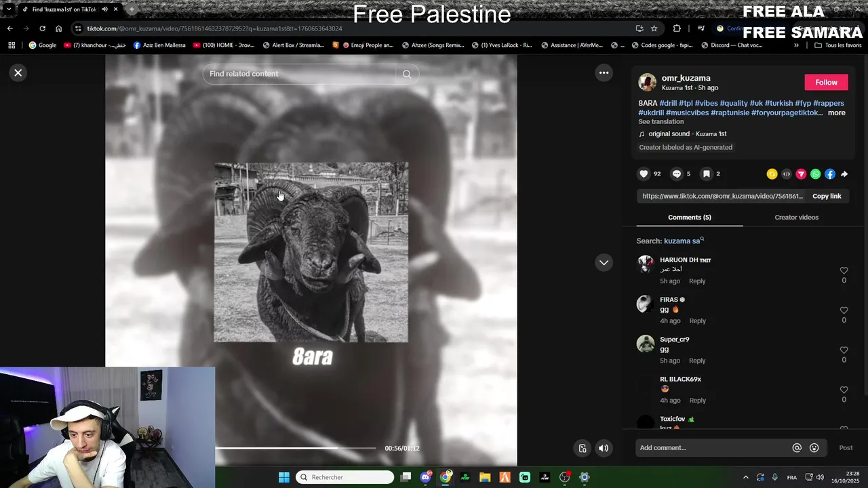This screenshot has height=488, width=868.
Task: Save video with the bookmark icon
Action: 706,174
